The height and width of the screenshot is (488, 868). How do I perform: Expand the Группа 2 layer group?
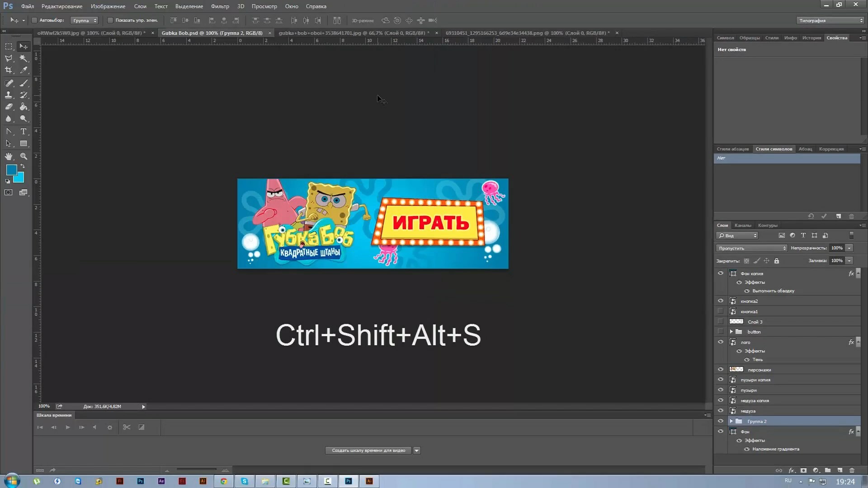(731, 421)
